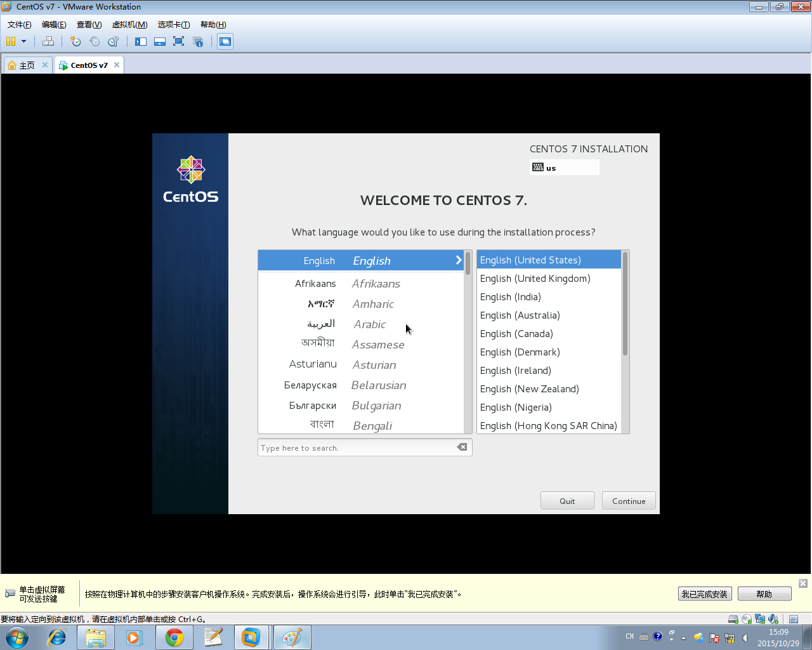Choose English (New Zealand) locale

(549, 388)
